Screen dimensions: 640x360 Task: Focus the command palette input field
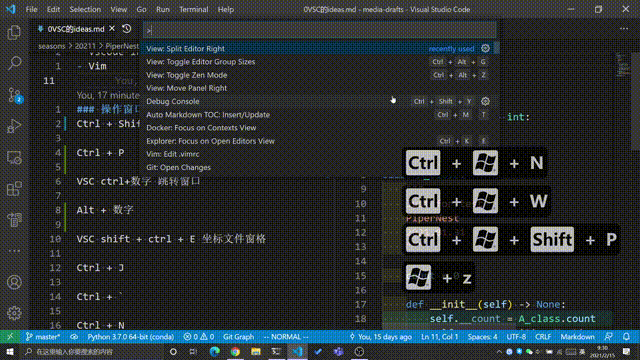pyautogui.click(x=320, y=30)
